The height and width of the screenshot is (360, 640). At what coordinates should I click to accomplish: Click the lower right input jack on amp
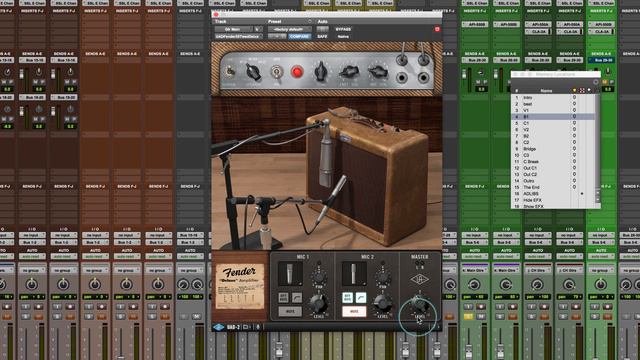tap(424, 78)
